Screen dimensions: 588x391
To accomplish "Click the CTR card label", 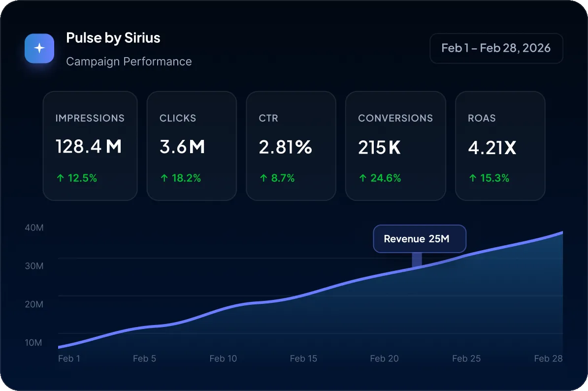I will point(268,118).
